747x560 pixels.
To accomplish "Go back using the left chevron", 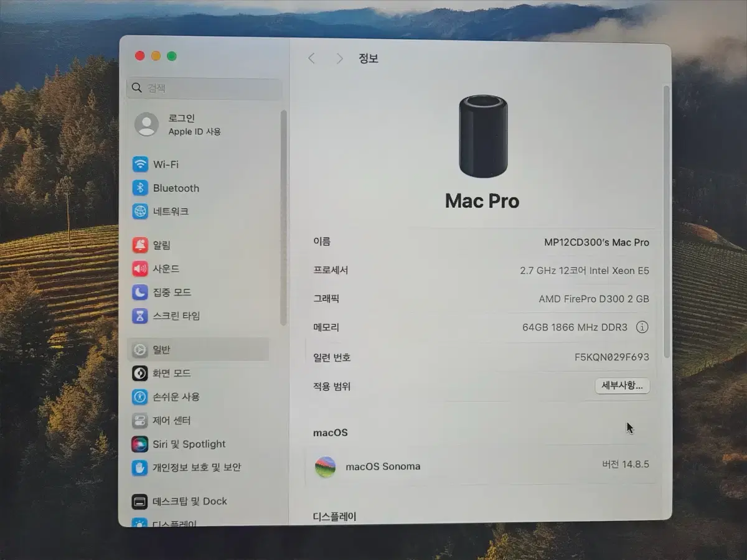I will coord(311,58).
